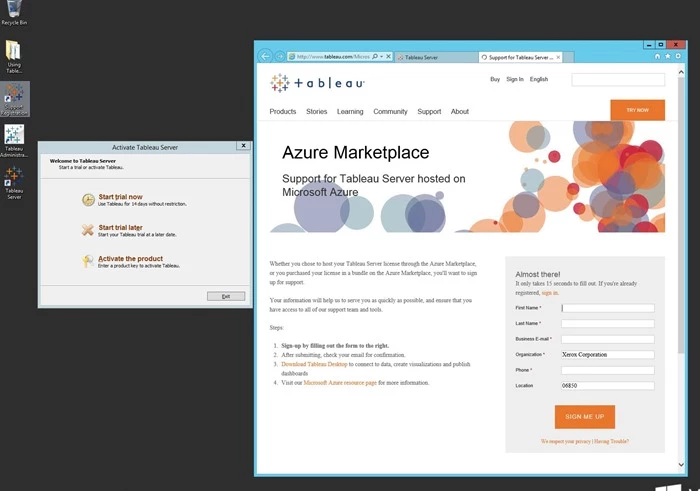Follow the Microsoft Azure resource page link
700x491 pixels.
point(340,383)
